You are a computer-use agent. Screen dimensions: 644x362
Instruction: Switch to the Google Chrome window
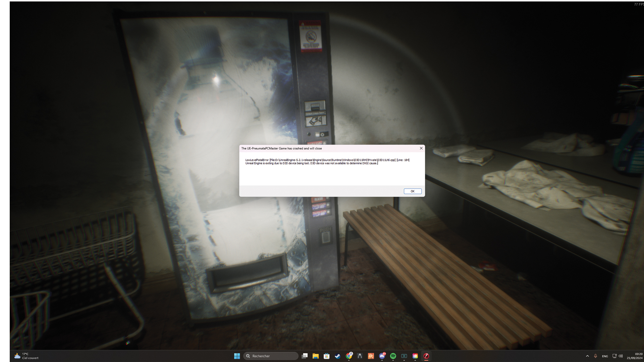click(x=349, y=356)
